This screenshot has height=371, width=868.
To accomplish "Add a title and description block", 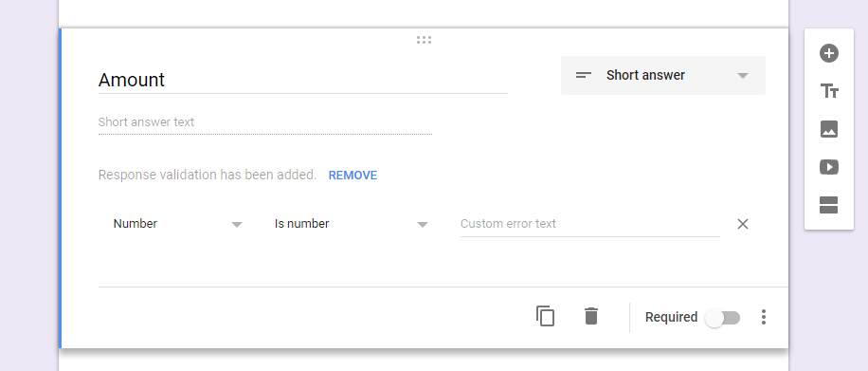I will coord(829,91).
